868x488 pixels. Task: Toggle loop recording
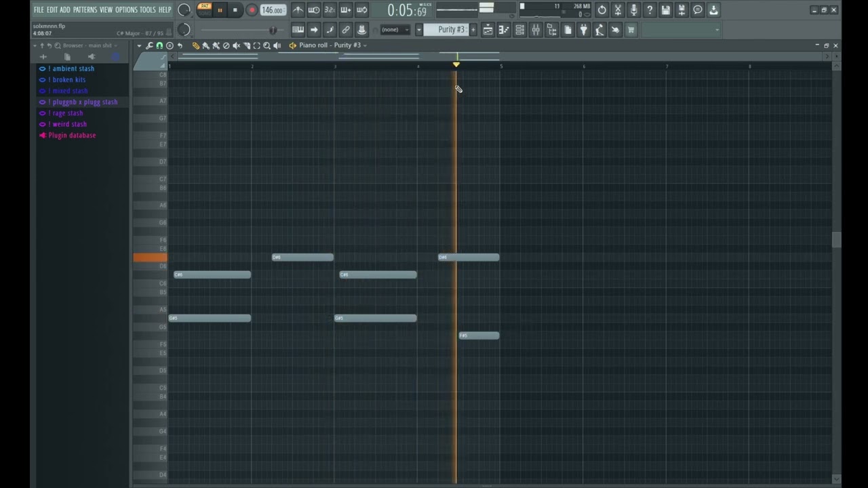coord(361,10)
